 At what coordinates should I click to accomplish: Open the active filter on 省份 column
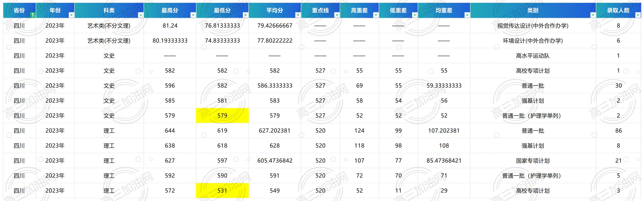pyautogui.click(x=33, y=15)
